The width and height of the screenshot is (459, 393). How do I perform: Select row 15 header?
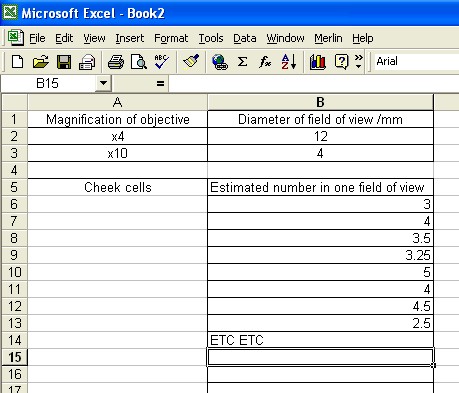point(14,357)
